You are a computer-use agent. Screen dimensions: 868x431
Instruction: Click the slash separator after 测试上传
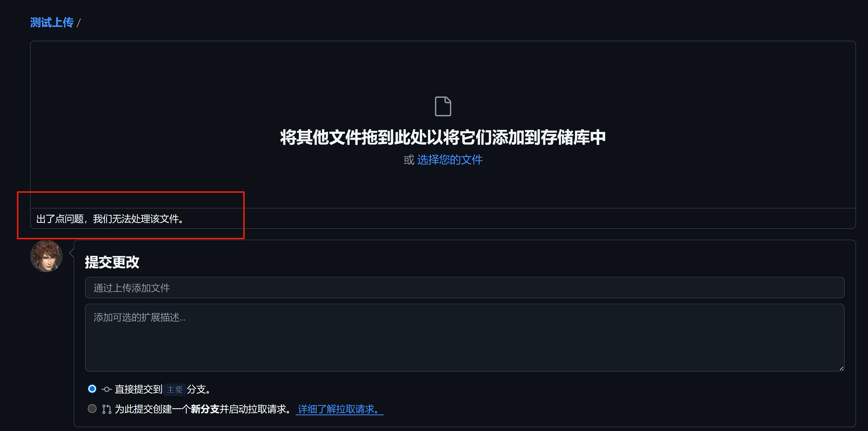point(79,23)
